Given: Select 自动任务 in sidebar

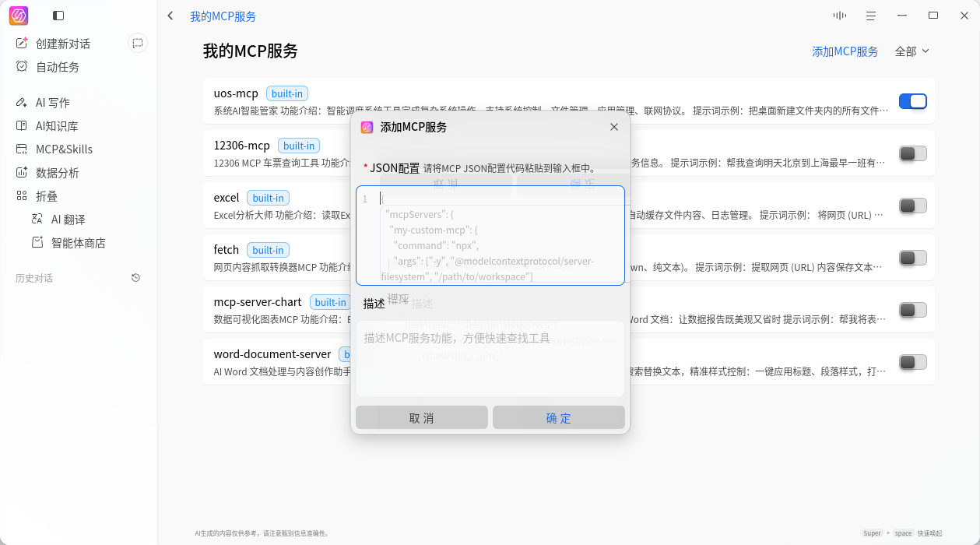Looking at the screenshot, I should click(x=58, y=67).
